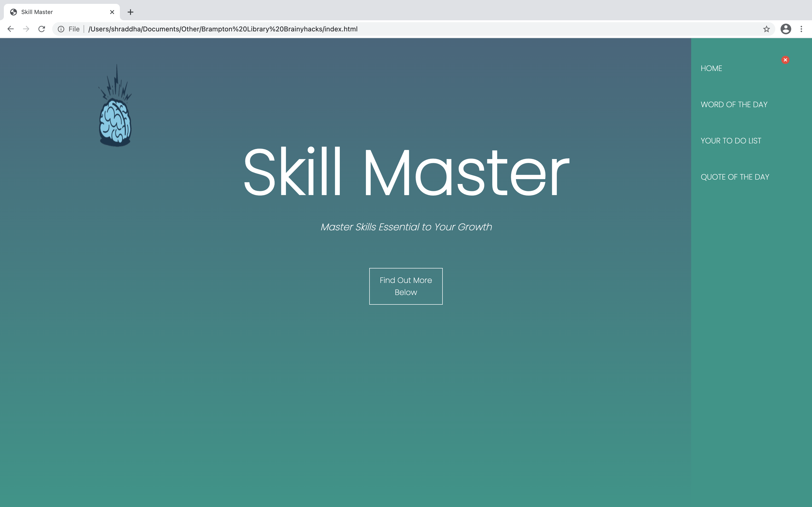The image size is (812, 507).
Task: Click the italic tagline text
Action: [x=406, y=227]
